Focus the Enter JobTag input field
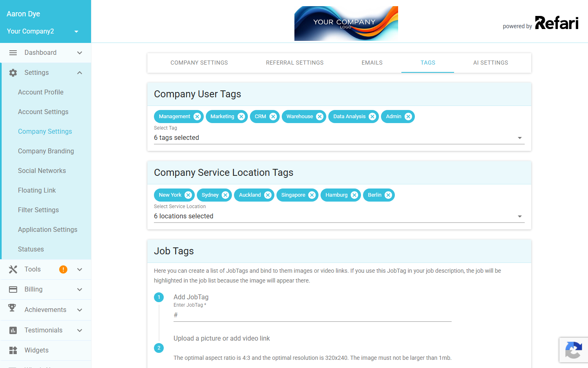The height and width of the screenshot is (368, 588). (x=312, y=315)
